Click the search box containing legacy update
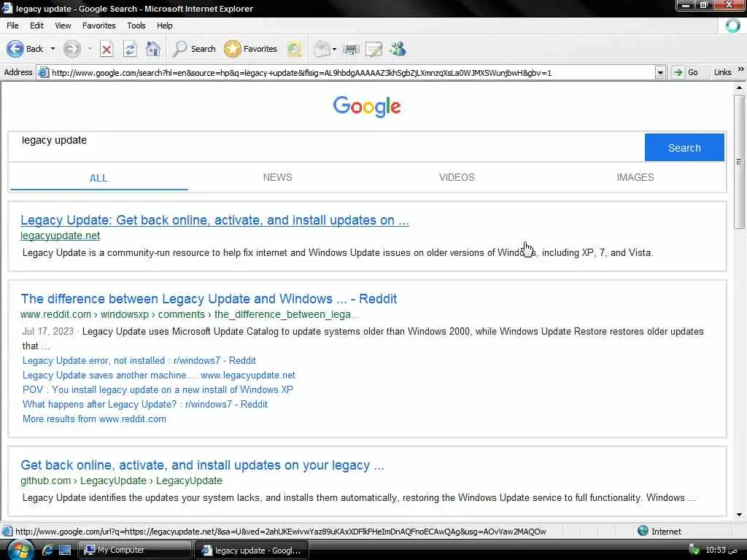Image resolution: width=747 pixels, height=560 pixels. click(326, 147)
